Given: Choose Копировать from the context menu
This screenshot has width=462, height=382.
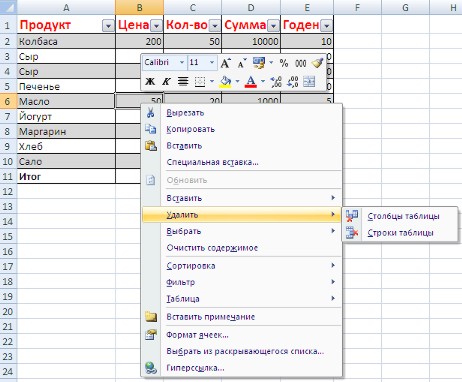Looking at the screenshot, I should [x=242, y=129].
